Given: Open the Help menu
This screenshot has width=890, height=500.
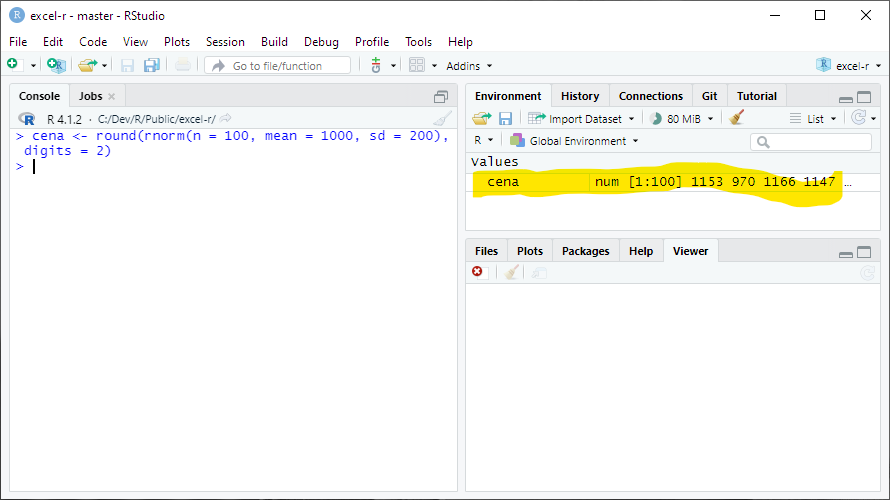Looking at the screenshot, I should click(460, 42).
